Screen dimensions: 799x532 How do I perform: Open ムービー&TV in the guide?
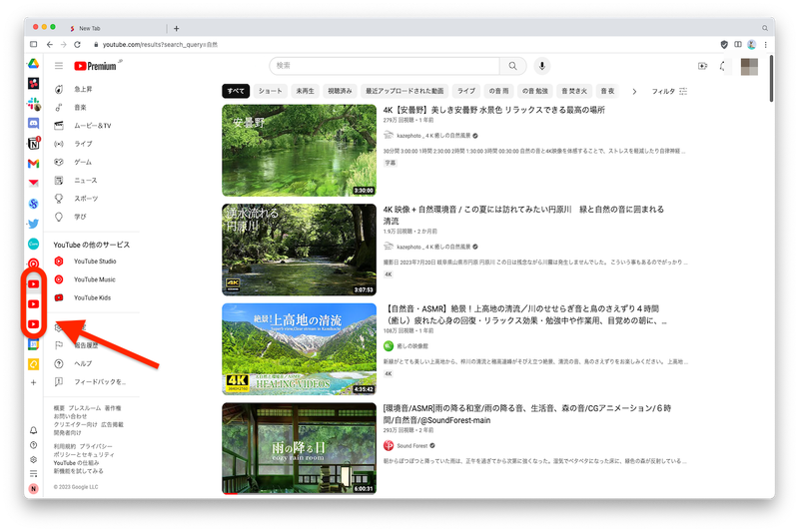tap(92, 126)
